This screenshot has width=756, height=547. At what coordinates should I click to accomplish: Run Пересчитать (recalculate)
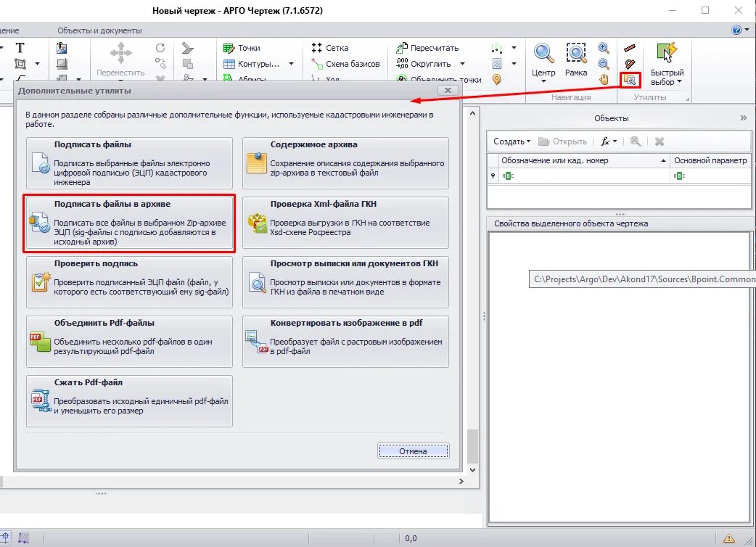click(x=427, y=48)
